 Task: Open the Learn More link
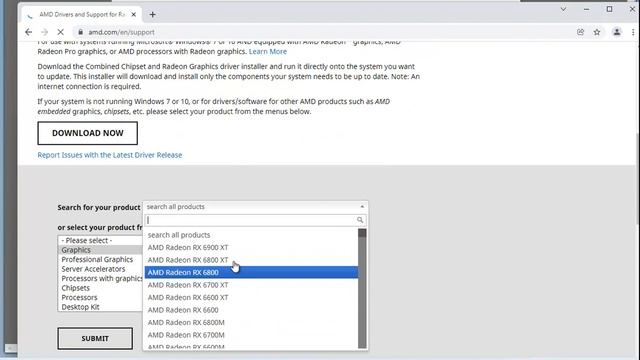click(268, 51)
